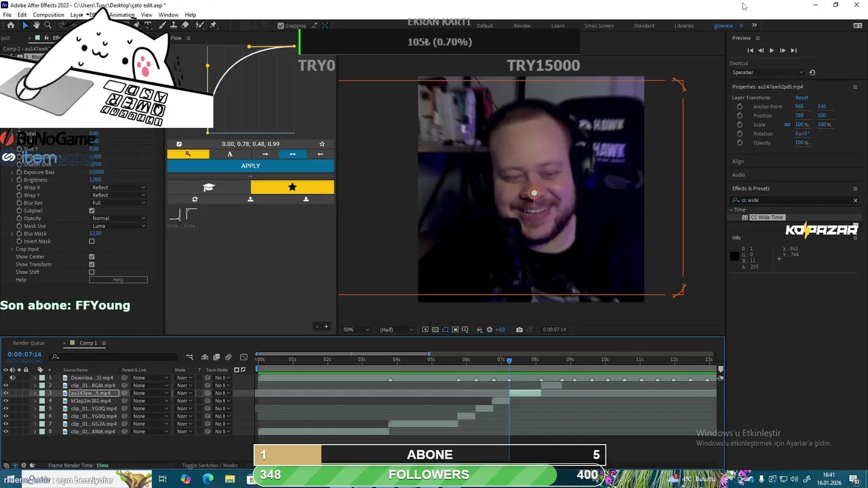The image size is (868, 488).
Task: Mute audio of layer 1 Downloa...3}.mp4
Action: (x=12, y=378)
